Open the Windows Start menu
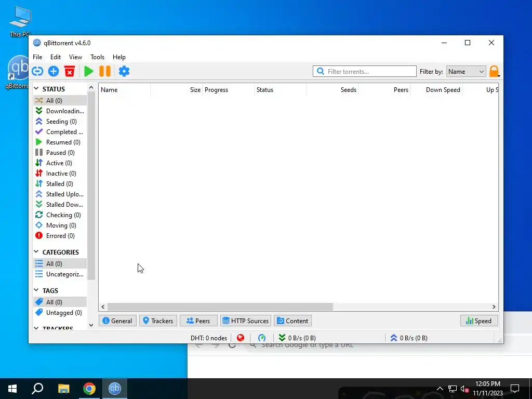 tap(12, 389)
